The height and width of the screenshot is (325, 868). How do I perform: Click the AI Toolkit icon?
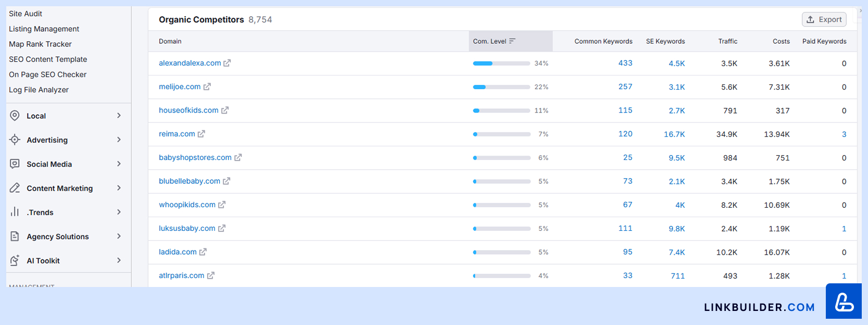[x=15, y=260]
